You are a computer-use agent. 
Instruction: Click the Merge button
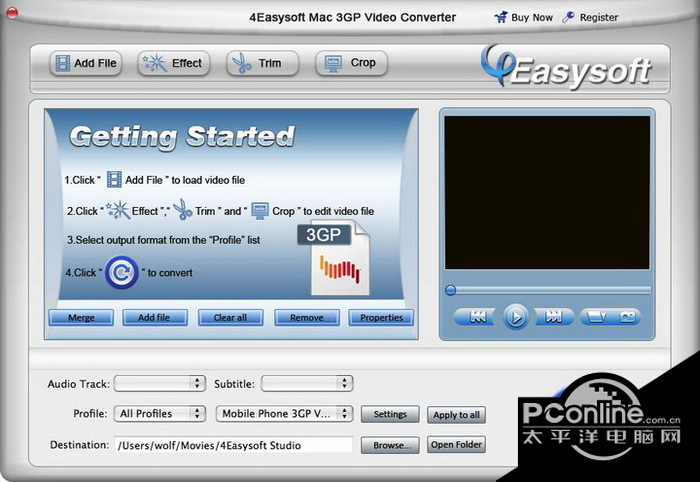click(81, 317)
